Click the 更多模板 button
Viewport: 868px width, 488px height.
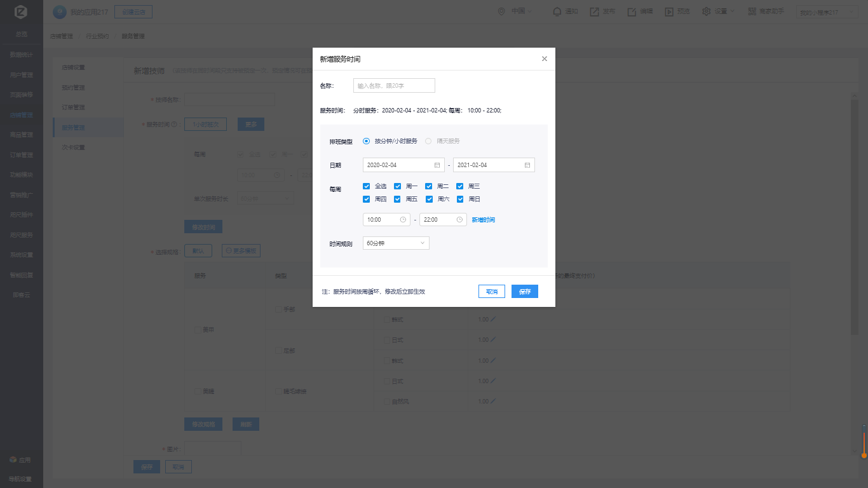coord(241,251)
